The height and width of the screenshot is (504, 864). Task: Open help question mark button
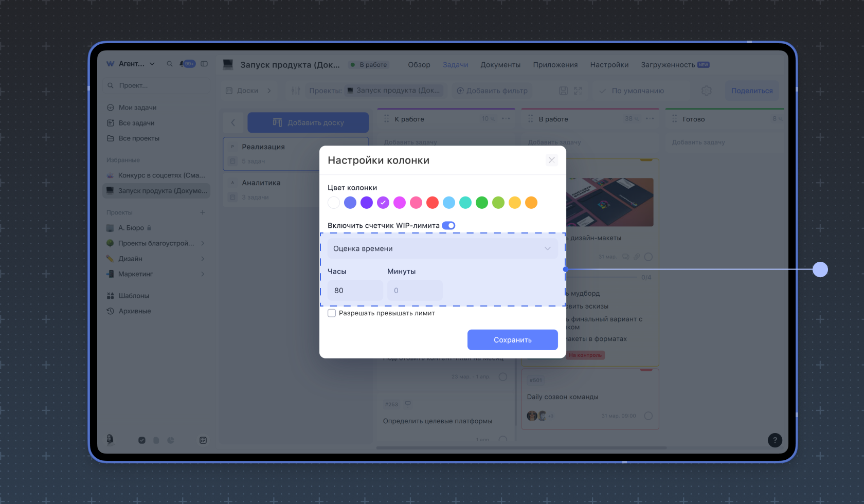[x=775, y=440]
